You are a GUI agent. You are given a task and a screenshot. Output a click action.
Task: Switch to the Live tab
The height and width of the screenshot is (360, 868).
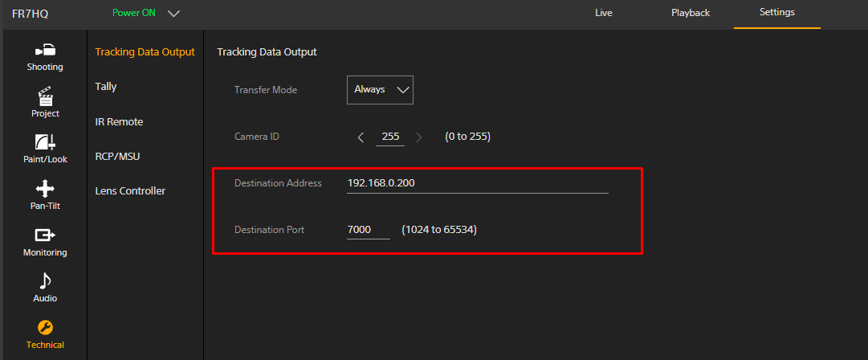coord(604,13)
